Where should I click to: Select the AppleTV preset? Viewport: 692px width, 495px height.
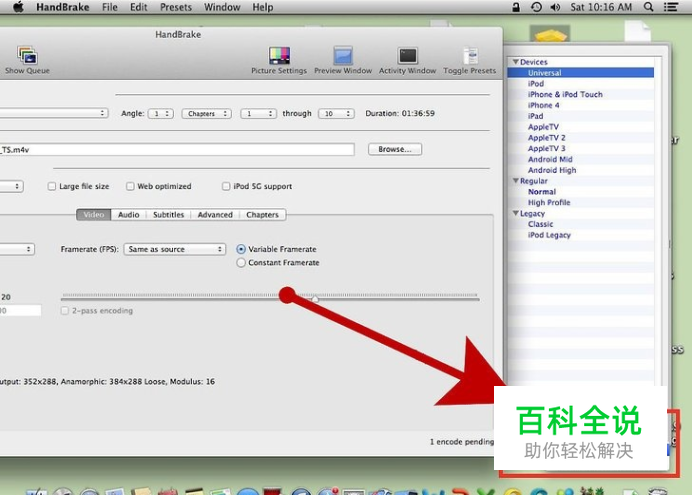pyautogui.click(x=581, y=127)
